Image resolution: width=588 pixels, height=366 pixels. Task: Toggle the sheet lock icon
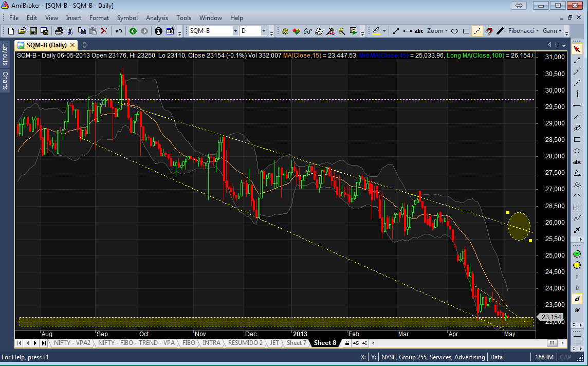point(347,343)
